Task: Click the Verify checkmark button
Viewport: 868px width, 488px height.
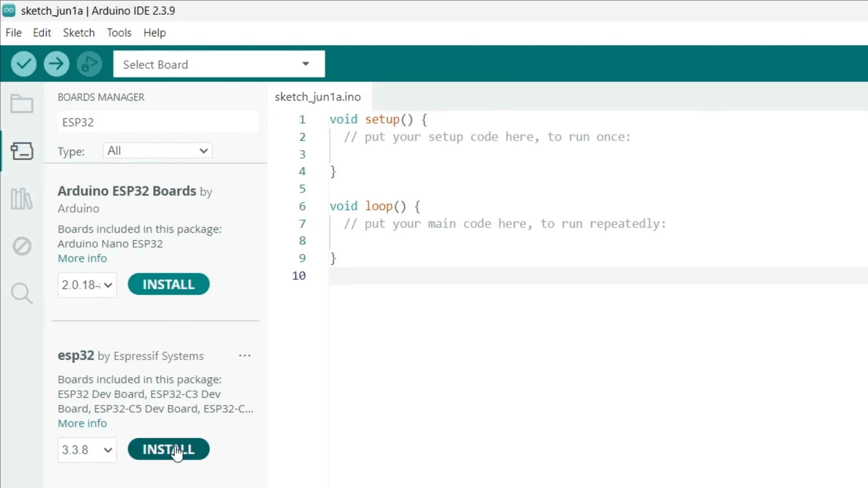Action: click(23, 64)
